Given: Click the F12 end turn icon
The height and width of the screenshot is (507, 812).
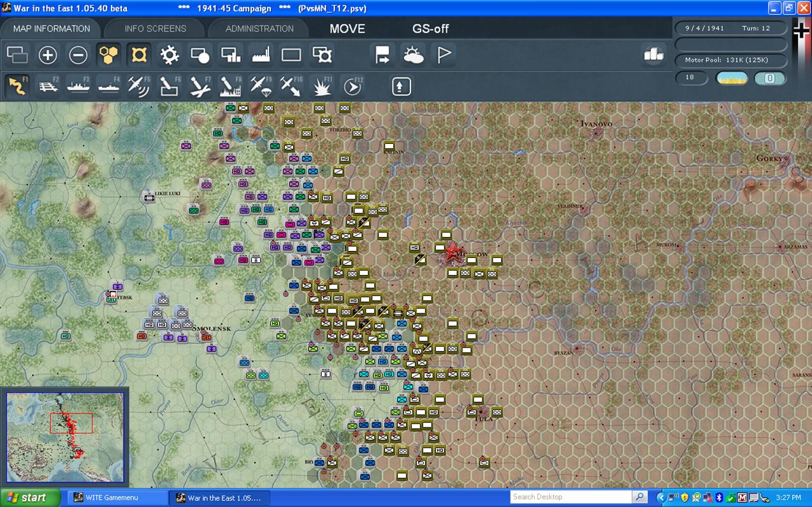Looking at the screenshot, I should point(352,86).
